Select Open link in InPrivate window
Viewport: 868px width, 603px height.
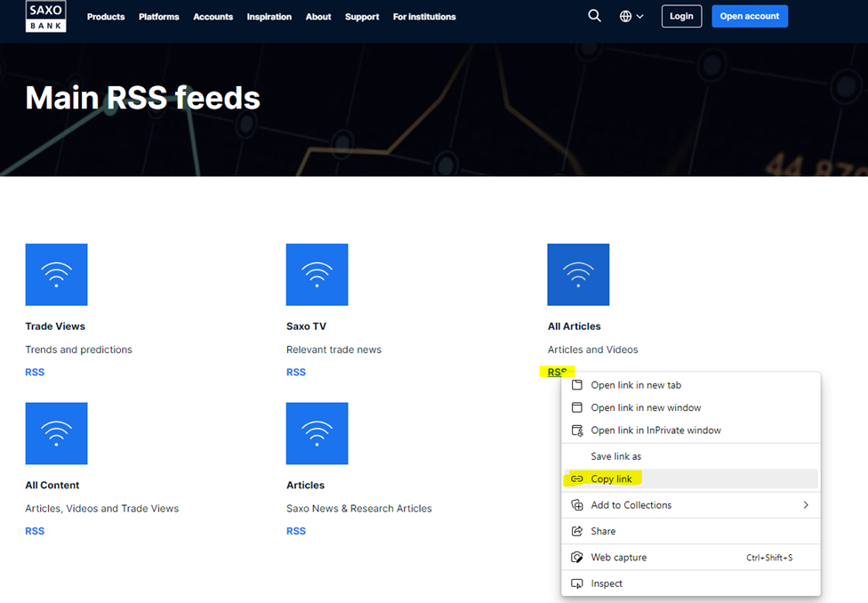click(x=655, y=430)
